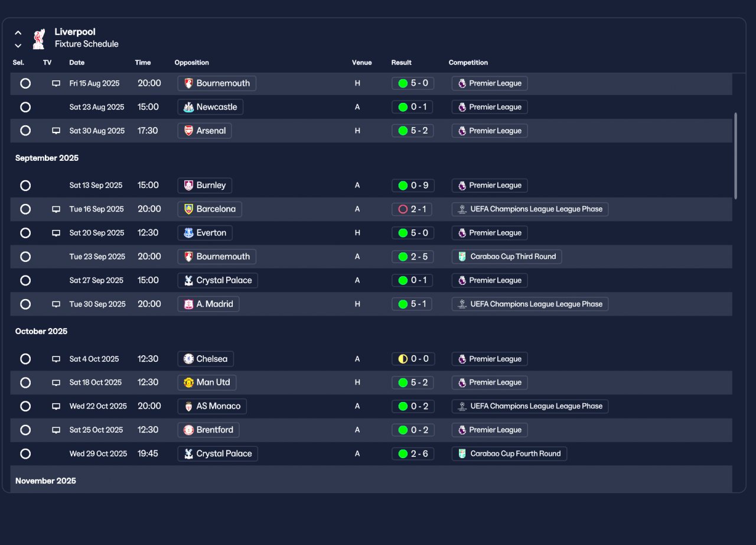Open the 5 - 1 result against A. Madrid
Viewport: 756px width, 545px height.
coord(413,304)
